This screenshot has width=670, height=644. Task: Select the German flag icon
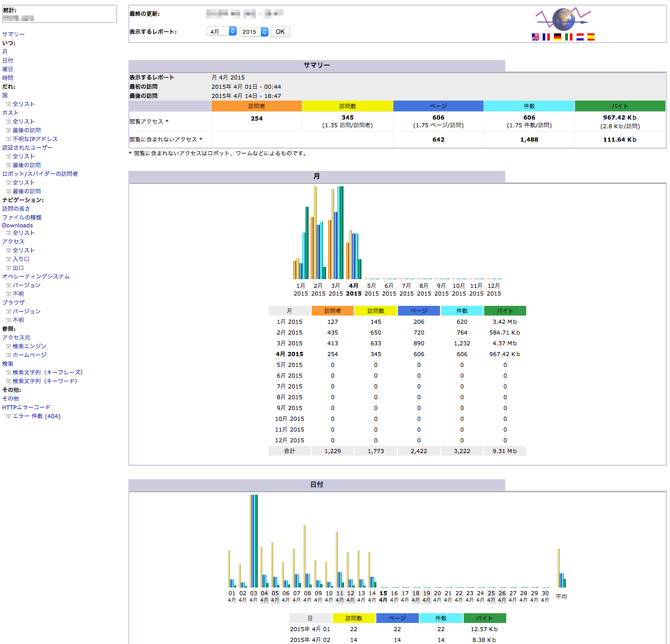(x=558, y=37)
